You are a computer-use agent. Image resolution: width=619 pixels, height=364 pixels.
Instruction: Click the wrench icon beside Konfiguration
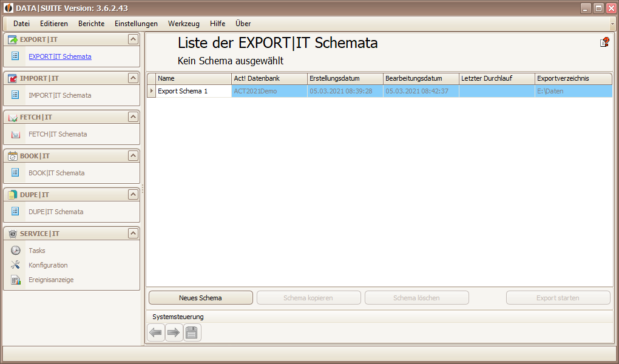pyautogui.click(x=15, y=265)
